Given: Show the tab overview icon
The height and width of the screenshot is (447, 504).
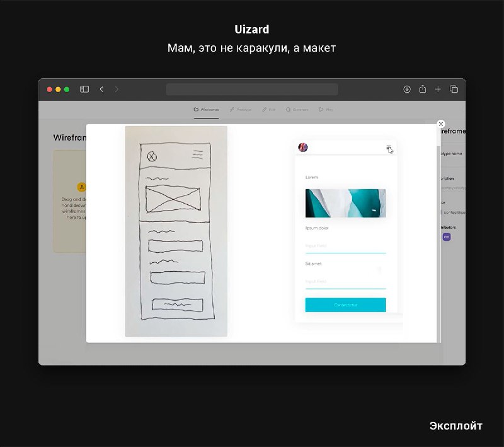Looking at the screenshot, I should (454, 90).
